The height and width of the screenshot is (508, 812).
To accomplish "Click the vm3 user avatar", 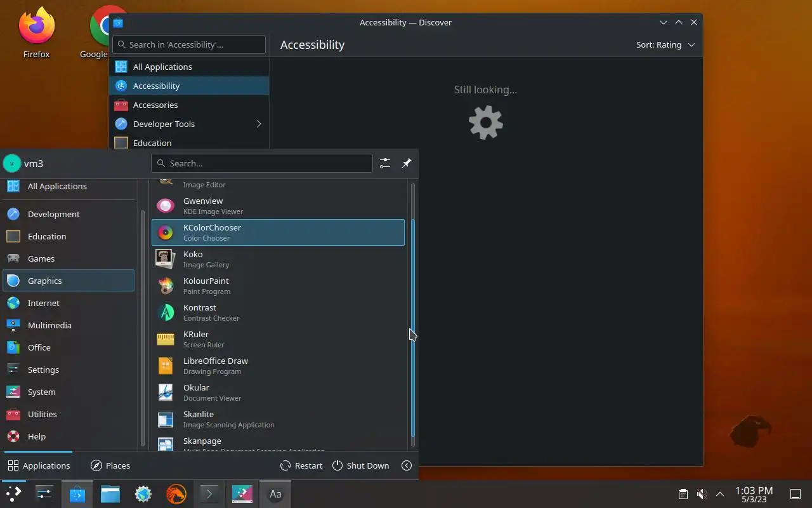I will click(12, 163).
